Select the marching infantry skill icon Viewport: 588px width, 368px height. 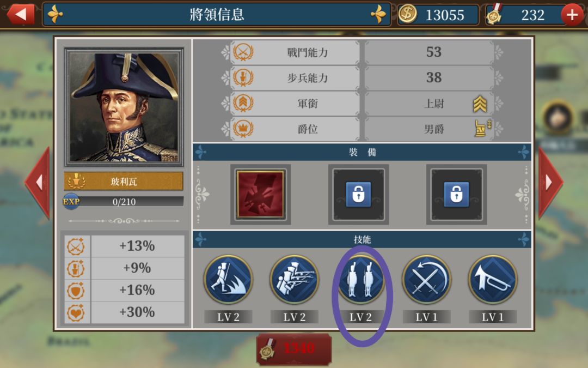click(228, 280)
